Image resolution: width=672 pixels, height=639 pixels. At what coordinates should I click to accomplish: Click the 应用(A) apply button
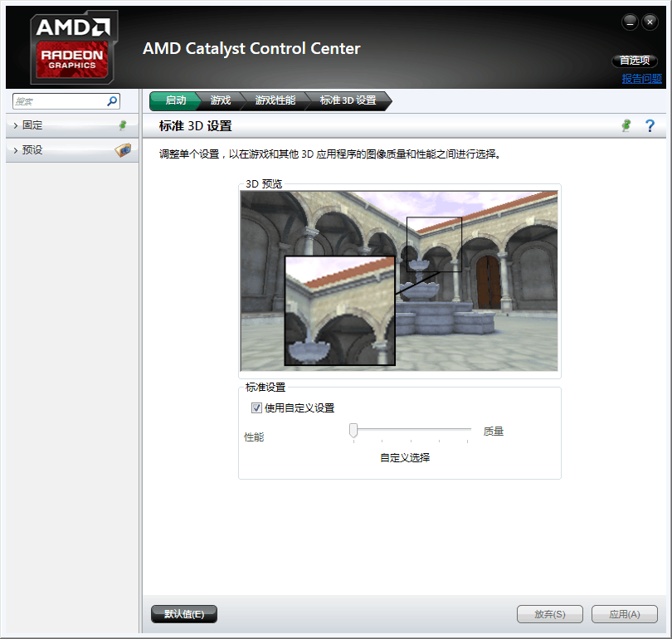[x=624, y=614]
